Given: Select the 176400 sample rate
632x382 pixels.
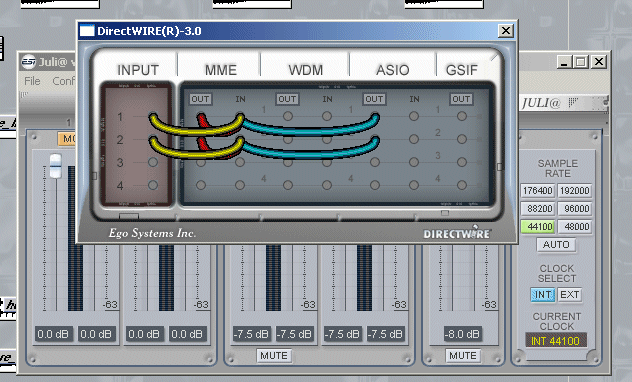Looking at the screenshot, I should (538, 191).
